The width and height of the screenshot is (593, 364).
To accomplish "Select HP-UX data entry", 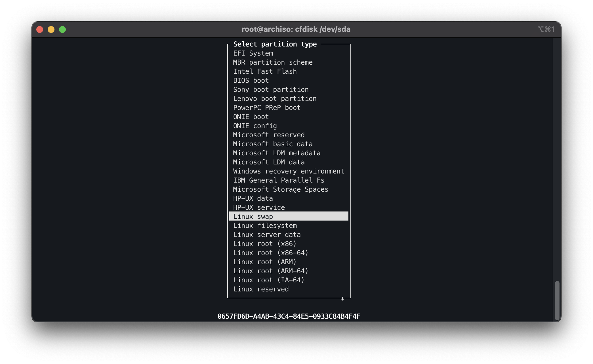I will (253, 198).
